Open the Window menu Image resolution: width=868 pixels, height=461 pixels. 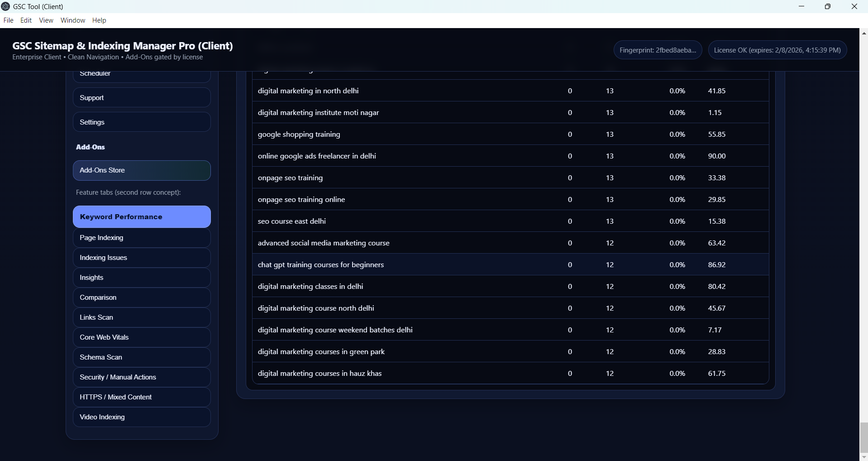point(73,20)
